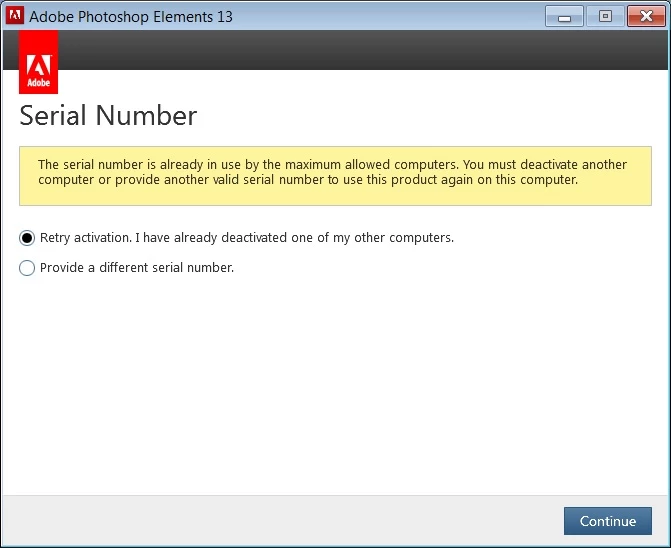Click the yellow serial number warning message

pos(335,176)
